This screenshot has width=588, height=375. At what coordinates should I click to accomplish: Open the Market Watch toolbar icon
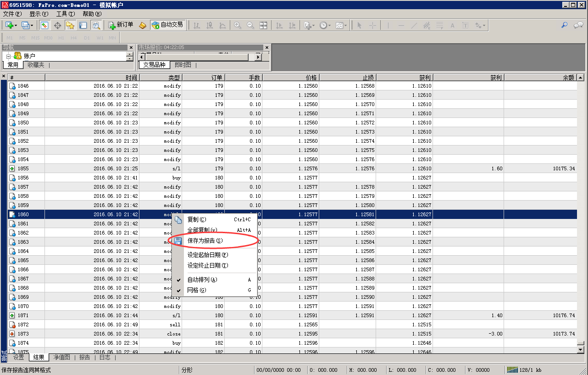click(x=44, y=25)
